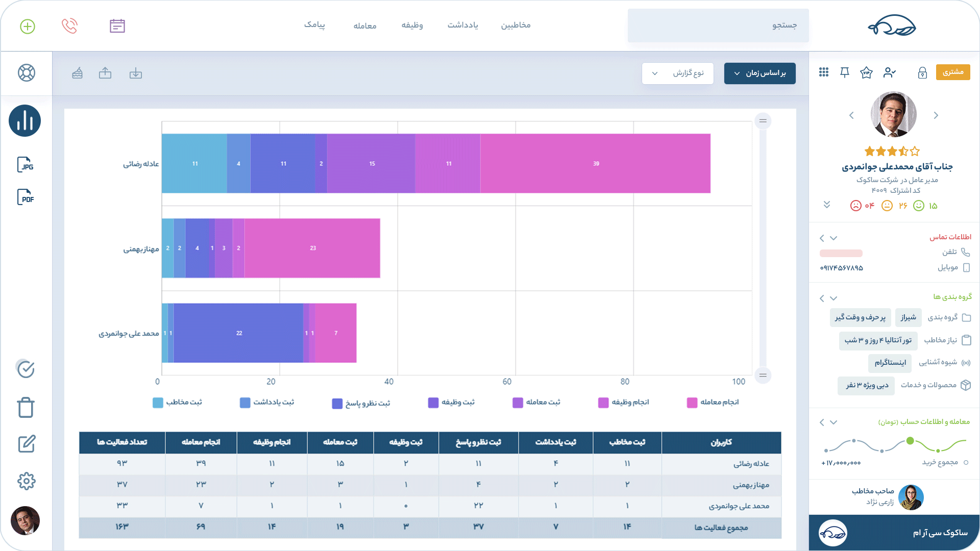Image resolution: width=980 pixels, height=551 pixels.
Task: Open the معامله menu item
Action: click(365, 26)
